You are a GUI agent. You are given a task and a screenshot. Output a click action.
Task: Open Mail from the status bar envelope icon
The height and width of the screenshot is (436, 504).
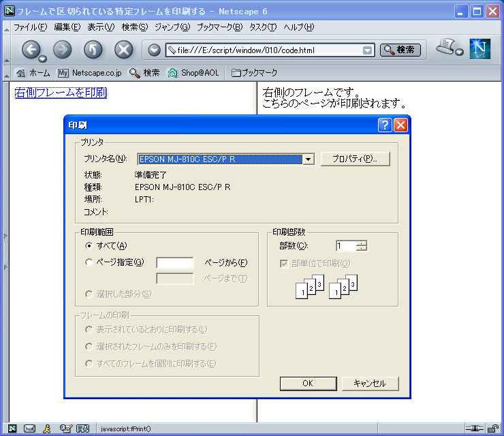29,429
